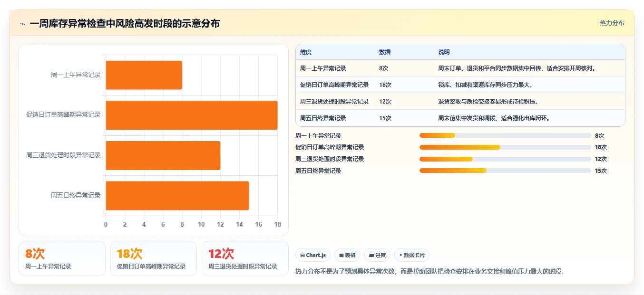Click the 数据 table column header
The image size is (644, 295).
point(385,52)
